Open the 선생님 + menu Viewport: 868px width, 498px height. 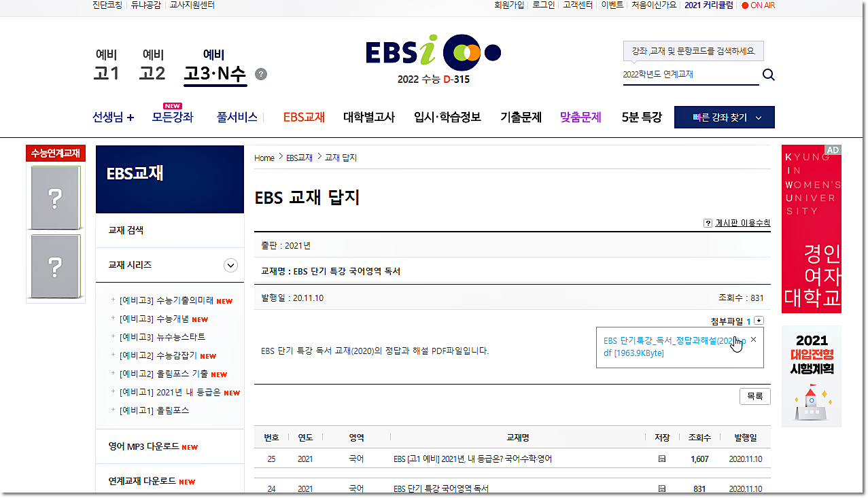tap(113, 118)
